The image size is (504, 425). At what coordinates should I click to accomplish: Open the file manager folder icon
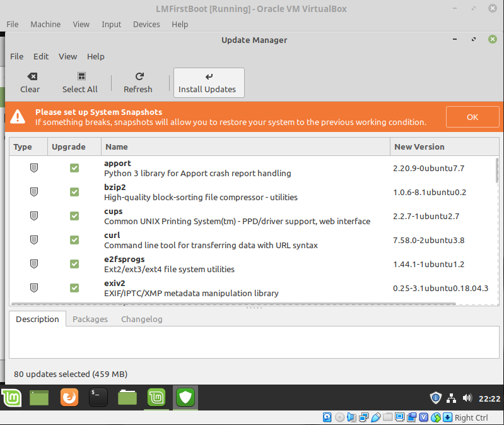click(x=127, y=398)
